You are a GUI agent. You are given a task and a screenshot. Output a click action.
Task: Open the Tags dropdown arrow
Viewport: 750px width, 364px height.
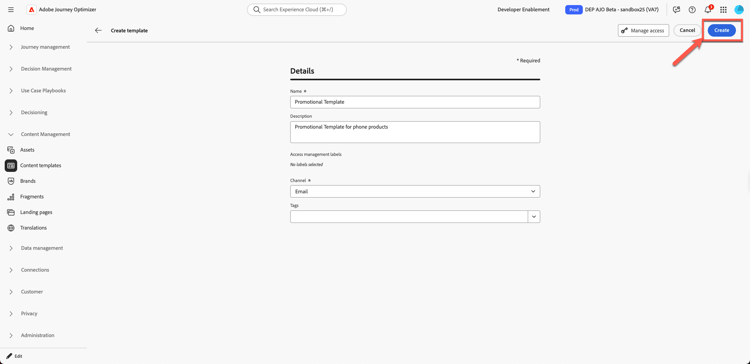[x=534, y=217]
